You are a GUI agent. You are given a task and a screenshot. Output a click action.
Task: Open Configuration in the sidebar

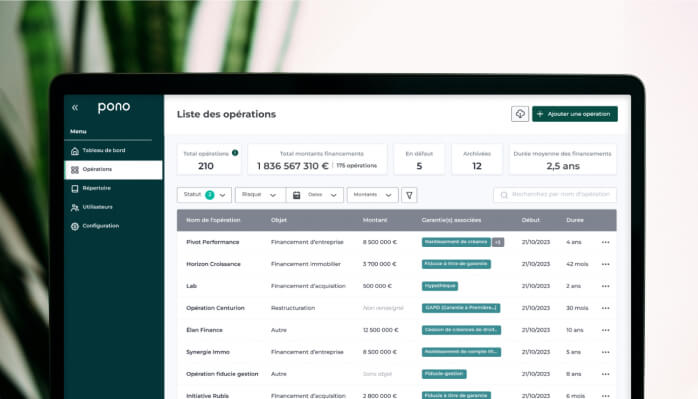pos(114,226)
